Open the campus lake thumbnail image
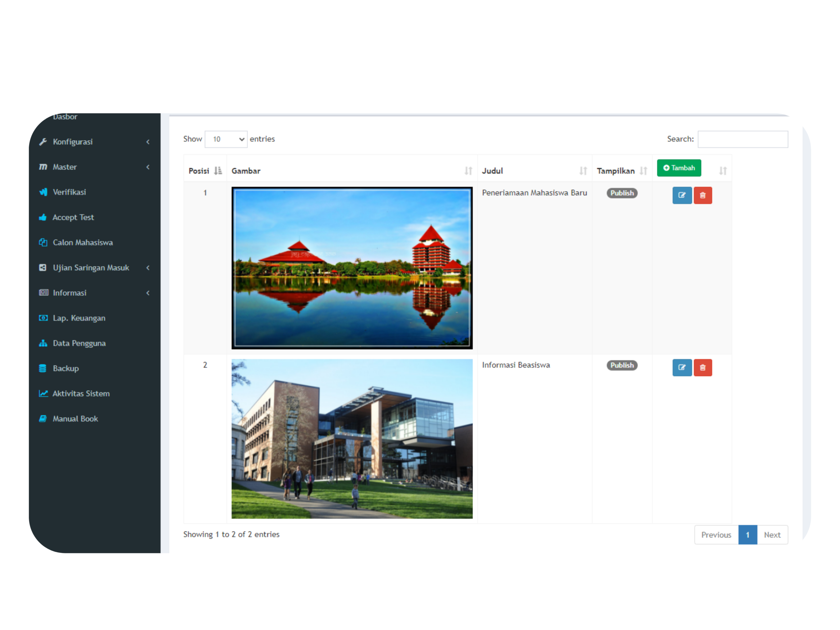 [352, 268]
